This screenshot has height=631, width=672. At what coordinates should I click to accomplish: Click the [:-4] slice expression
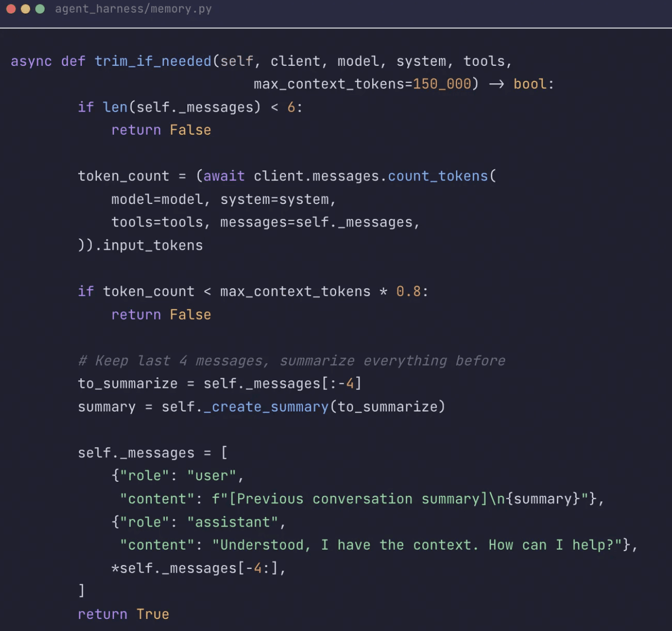pos(342,384)
